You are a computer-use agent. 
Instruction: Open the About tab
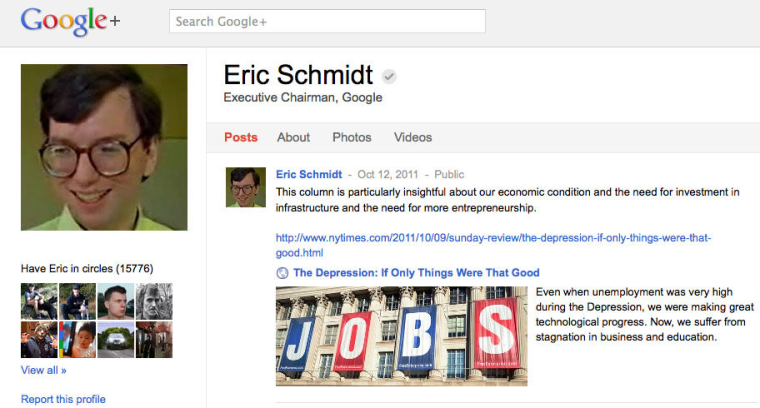click(x=294, y=137)
